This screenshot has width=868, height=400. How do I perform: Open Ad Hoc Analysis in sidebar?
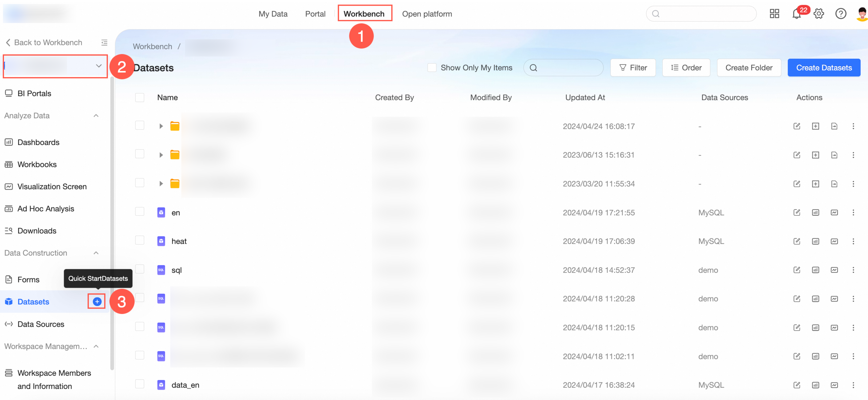(x=45, y=209)
